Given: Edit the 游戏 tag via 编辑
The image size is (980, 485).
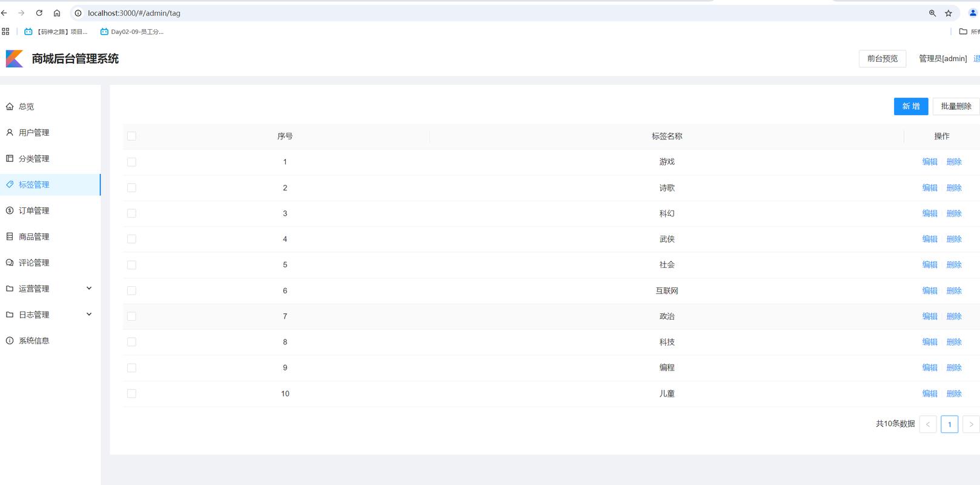Looking at the screenshot, I should (930, 162).
